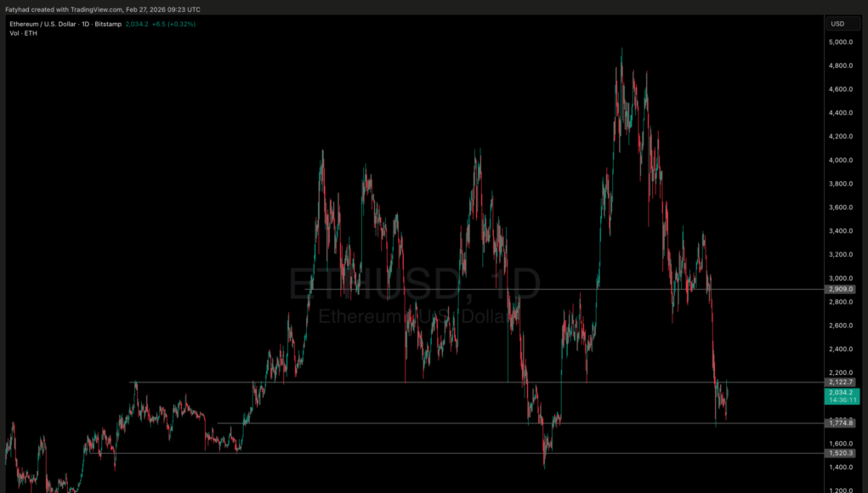The height and width of the screenshot is (493, 868).
Task: Click the 1,200.0 price axis tick
Action: tap(840, 490)
